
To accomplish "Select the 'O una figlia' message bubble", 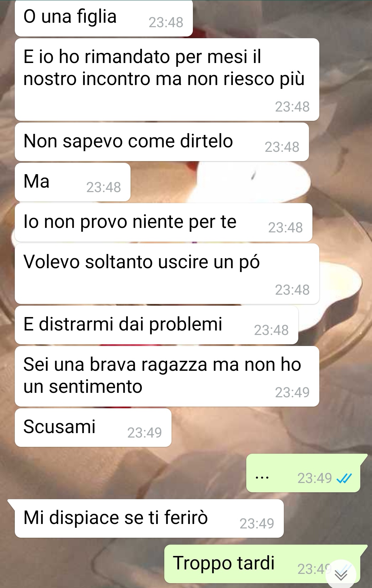I will coord(104,18).
